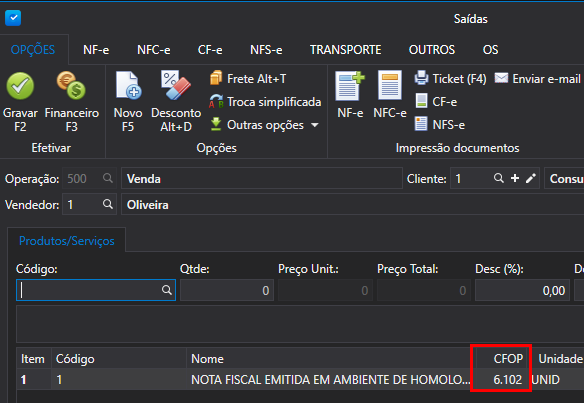Click the blue checkmark app icon
This screenshot has width=584, height=403.
(x=13, y=18)
